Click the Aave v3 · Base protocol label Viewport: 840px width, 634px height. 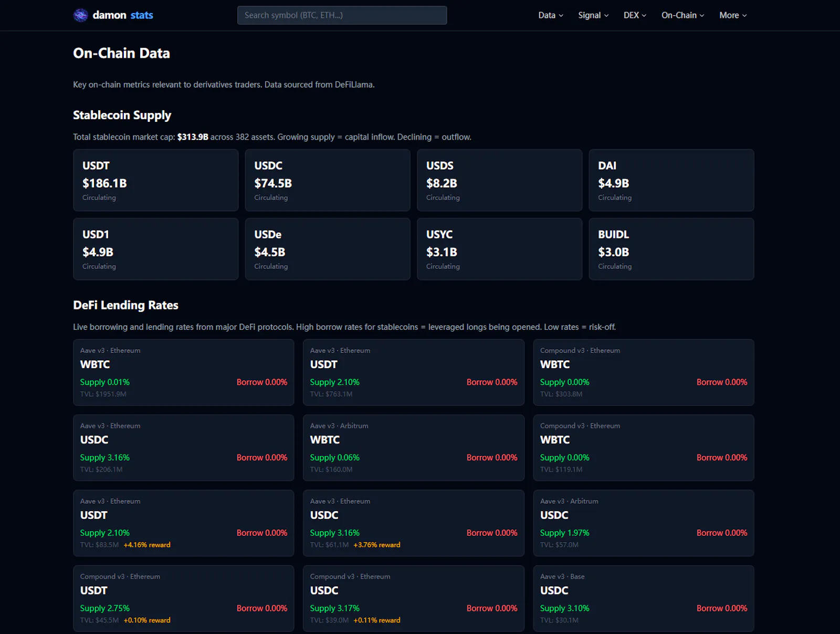click(x=562, y=577)
